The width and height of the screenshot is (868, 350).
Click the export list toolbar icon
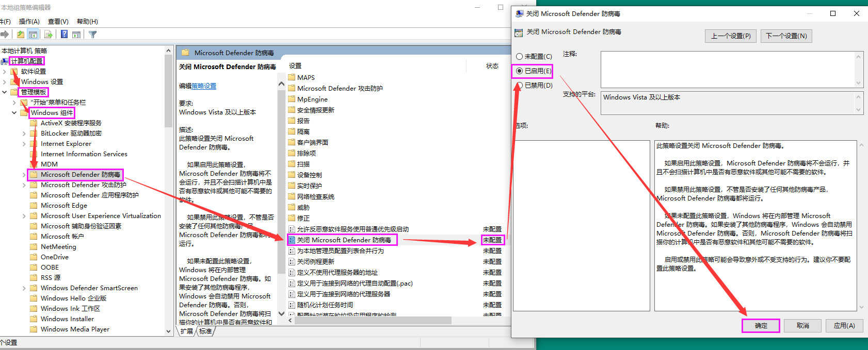(49, 35)
